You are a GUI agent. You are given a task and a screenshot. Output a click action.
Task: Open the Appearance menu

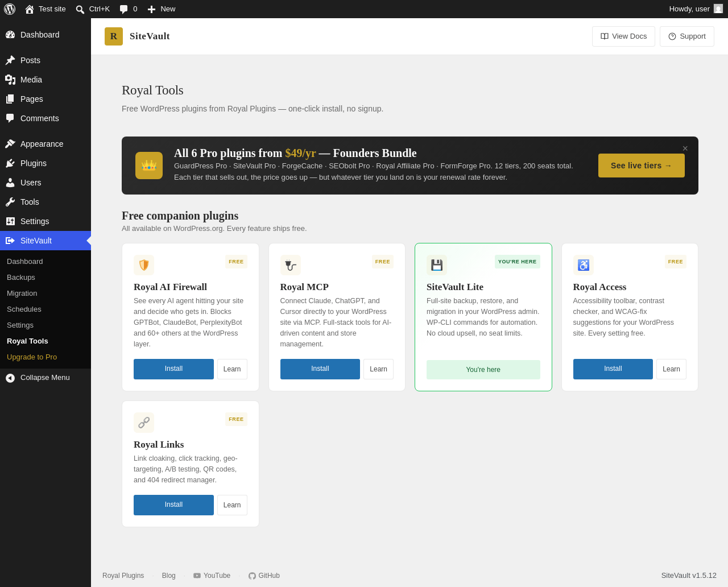click(45, 144)
